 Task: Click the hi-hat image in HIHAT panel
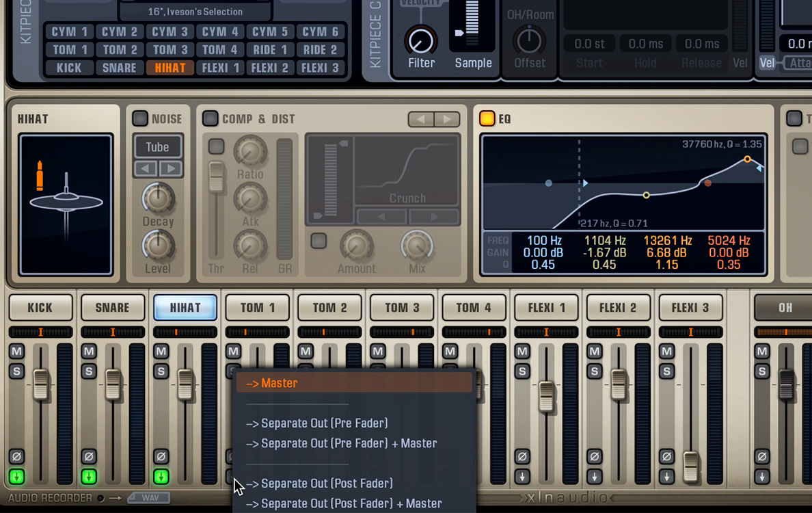point(66,204)
